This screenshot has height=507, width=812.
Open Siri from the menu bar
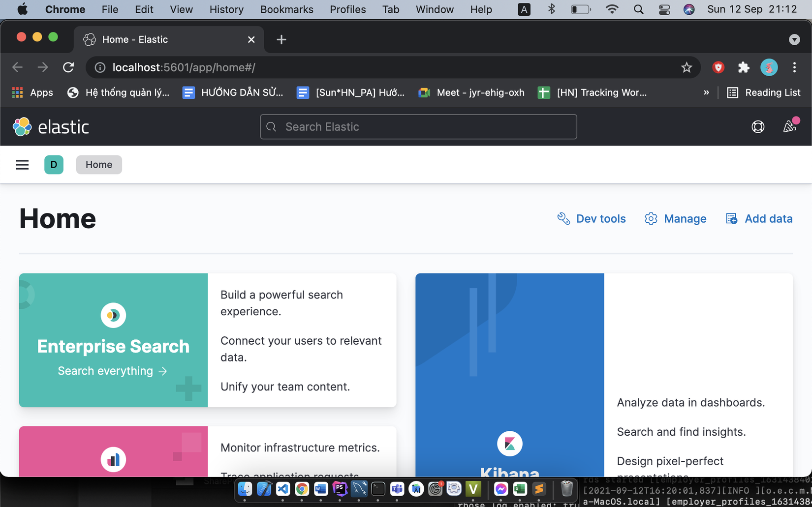tap(689, 9)
